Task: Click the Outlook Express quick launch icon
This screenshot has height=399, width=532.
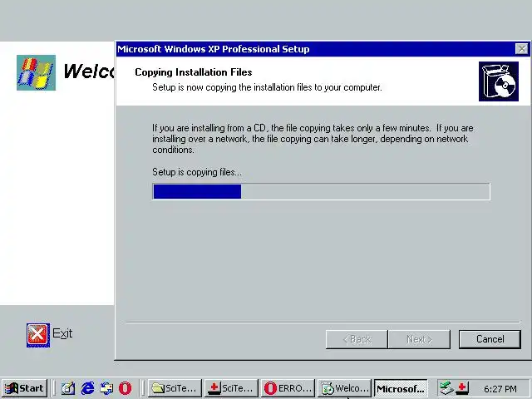Action: [x=106, y=388]
